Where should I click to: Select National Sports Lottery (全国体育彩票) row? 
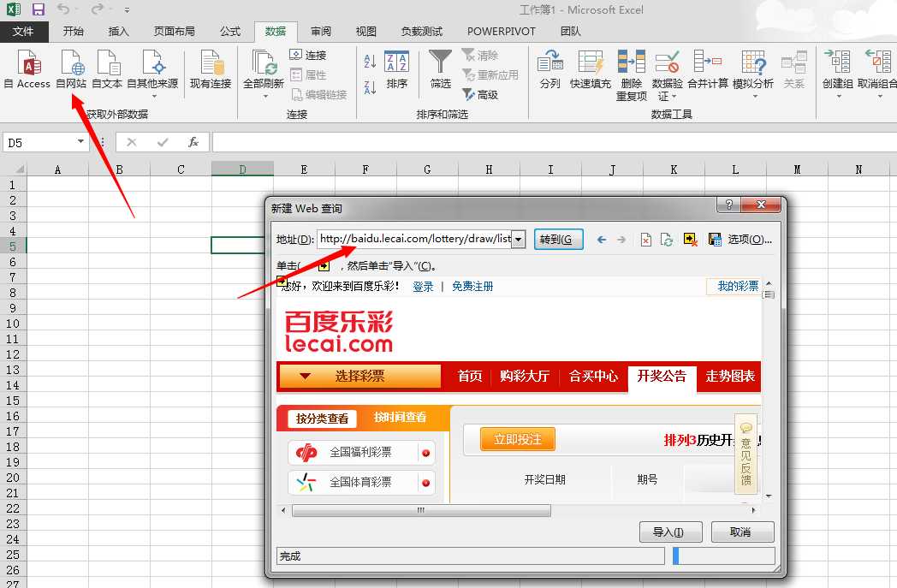click(361, 483)
